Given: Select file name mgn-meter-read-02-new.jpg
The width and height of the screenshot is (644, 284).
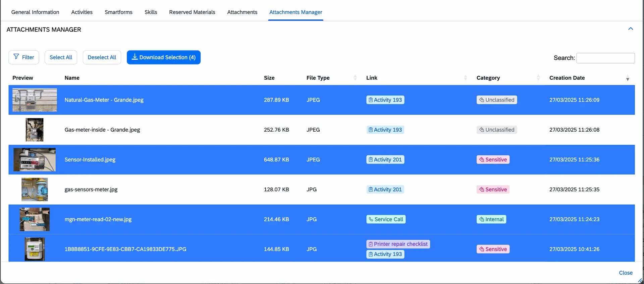Looking at the screenshot, I should click(x=98, y=219).
